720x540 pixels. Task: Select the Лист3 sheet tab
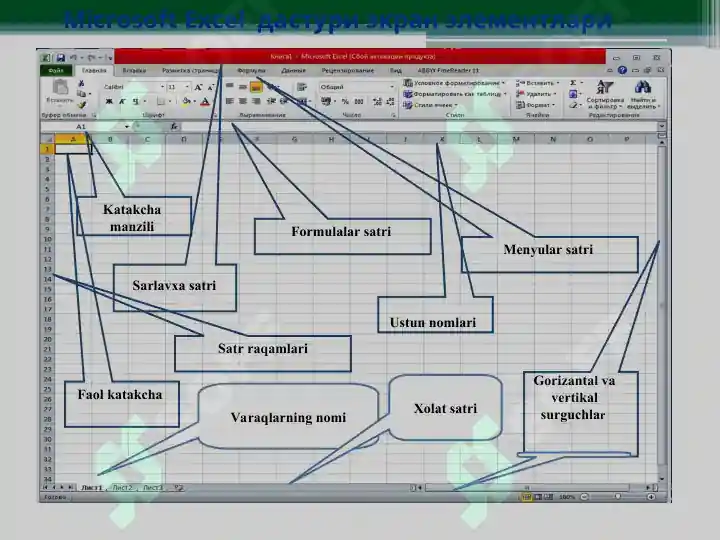(x=152, y=488)
